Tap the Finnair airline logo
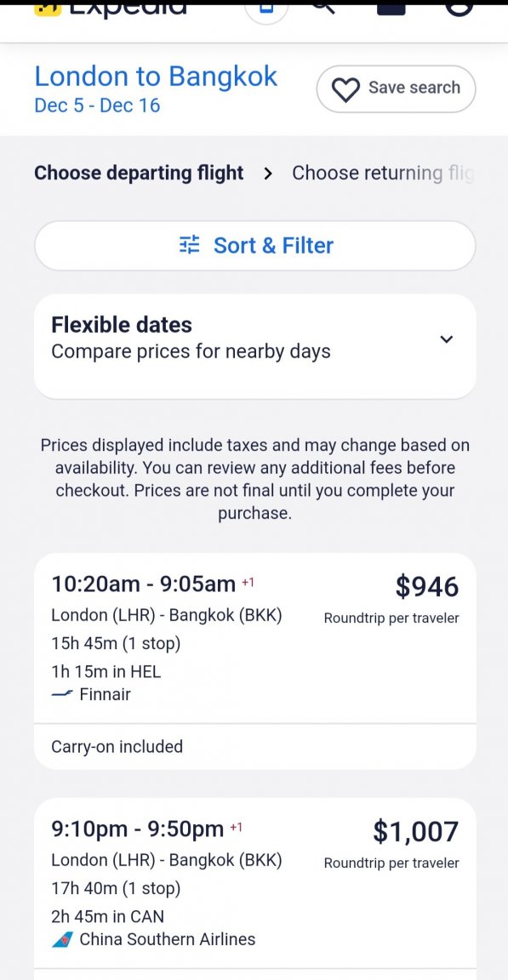Viewport: 508px width, 980px height. point(62,694)
